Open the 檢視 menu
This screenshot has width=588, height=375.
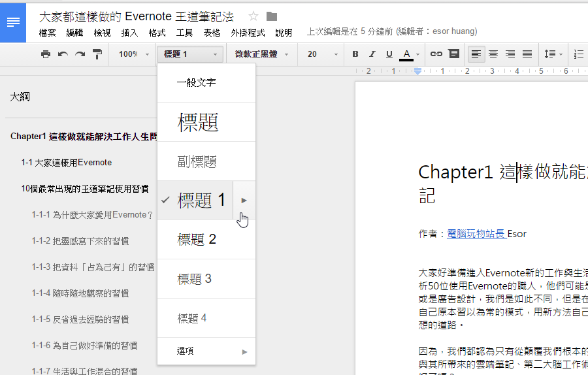[102, 33]
